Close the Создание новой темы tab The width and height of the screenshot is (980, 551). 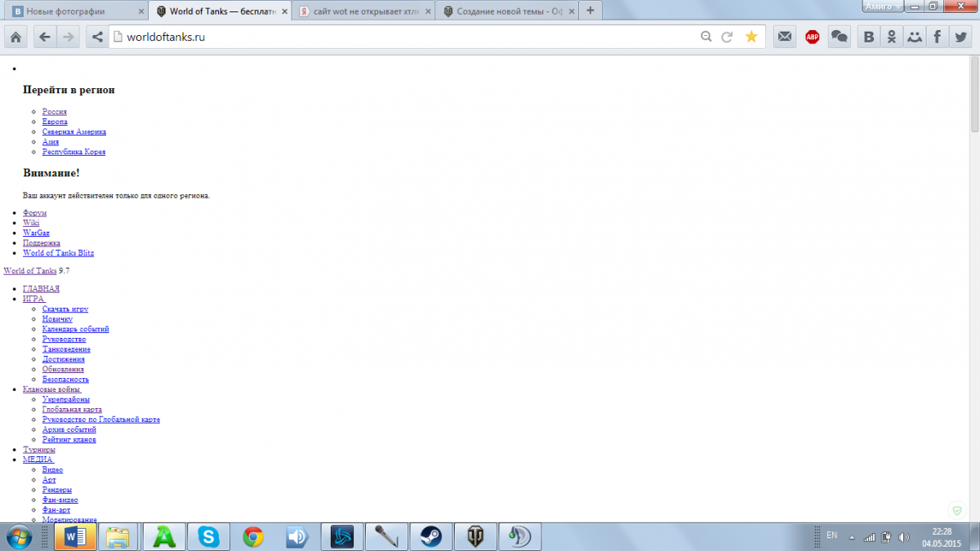571,11
